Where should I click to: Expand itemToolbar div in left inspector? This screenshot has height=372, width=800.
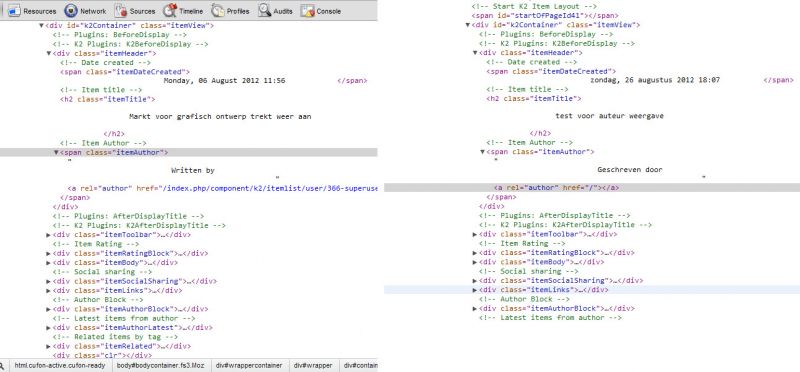tap(49, 235)
